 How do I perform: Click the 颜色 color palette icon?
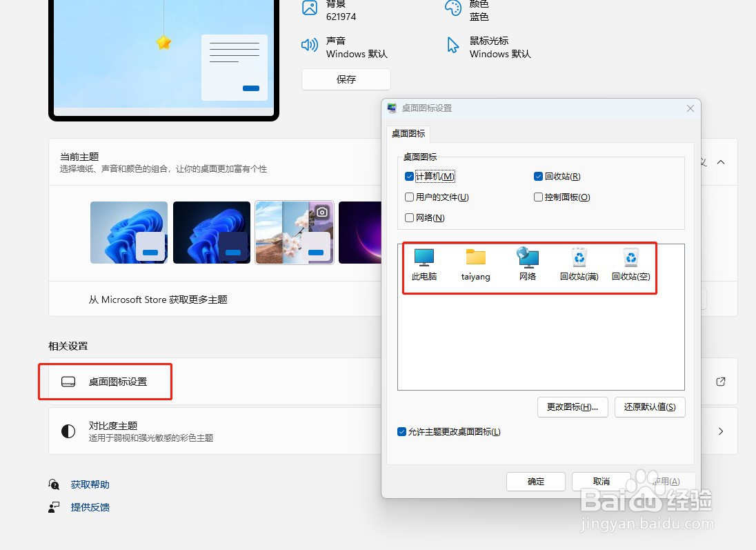click(452, 8)
